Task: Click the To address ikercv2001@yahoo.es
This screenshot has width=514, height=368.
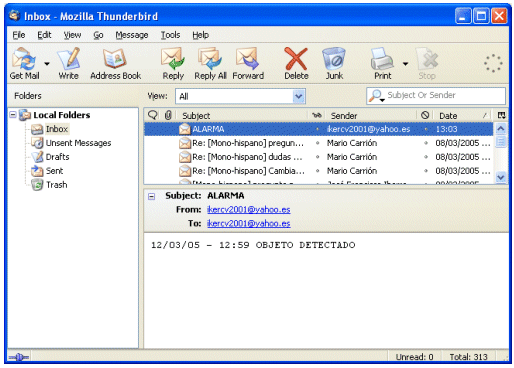Action: coord(249,224)
